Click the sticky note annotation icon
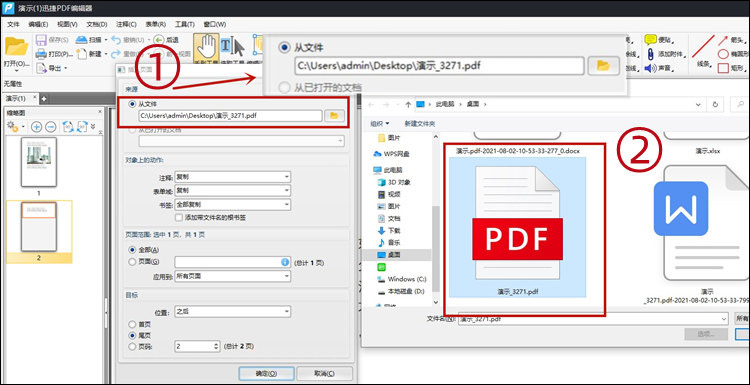Screen dimensions: 750x385 click(650, 40)
